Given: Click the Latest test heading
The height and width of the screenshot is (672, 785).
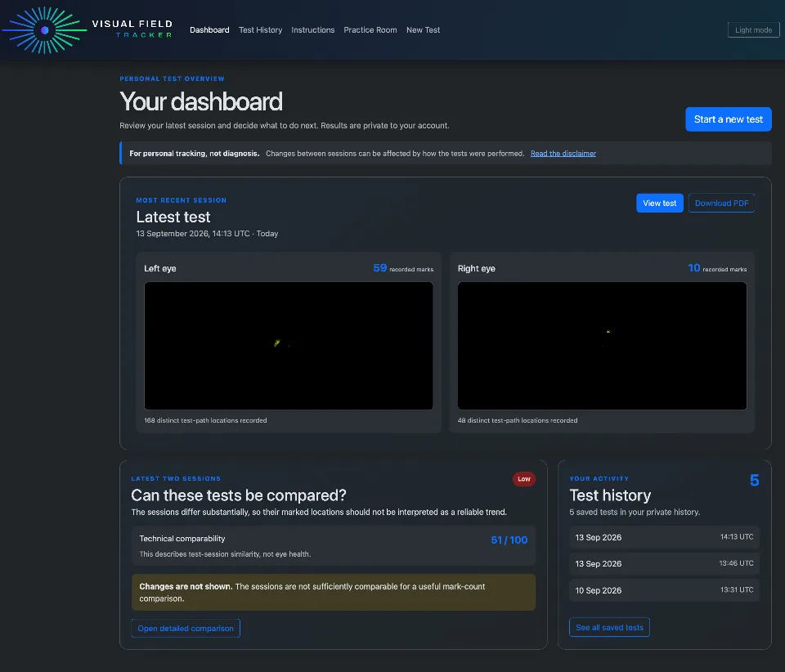Looking at the screenshot, I should (173, 217).
